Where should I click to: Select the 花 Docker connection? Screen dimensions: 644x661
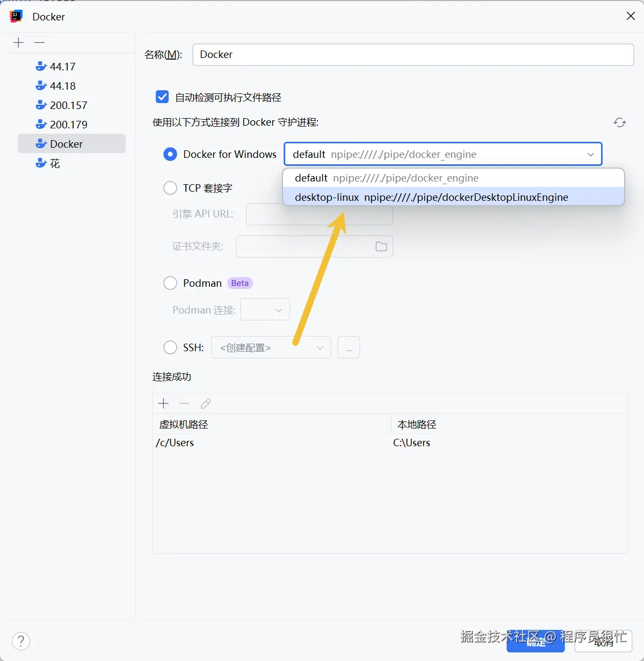(x=71, y=163)
